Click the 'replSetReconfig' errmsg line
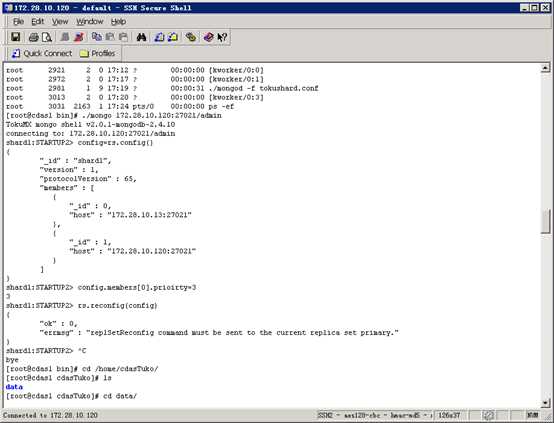 tap(219, 333)
